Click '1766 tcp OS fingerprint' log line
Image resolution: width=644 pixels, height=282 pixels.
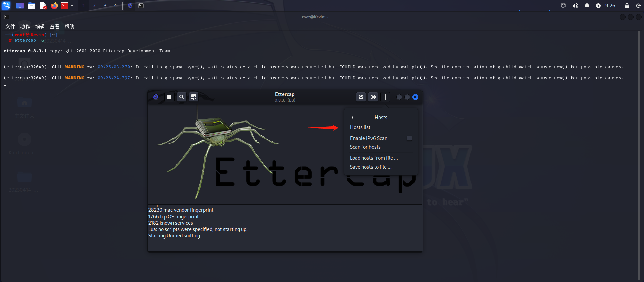pyautogui.click(x=174, y=217)
